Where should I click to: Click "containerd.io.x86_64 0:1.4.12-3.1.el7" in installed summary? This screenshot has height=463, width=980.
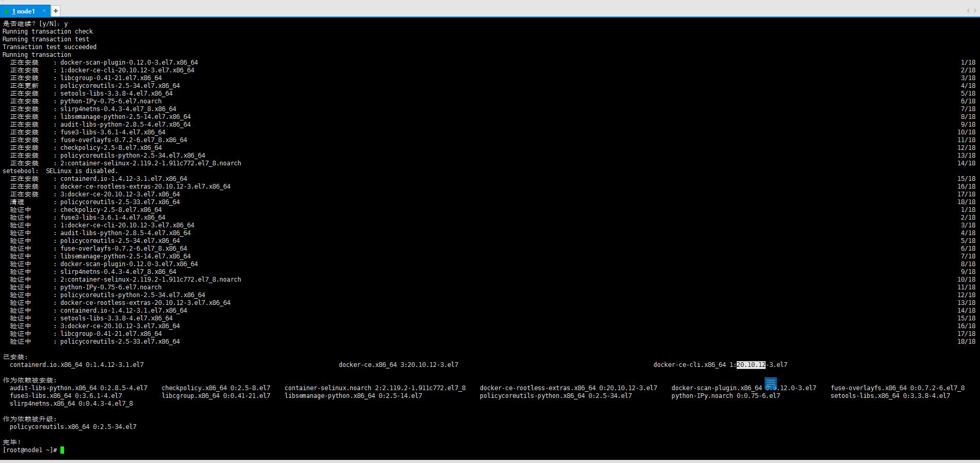click(x=77, y=365)
